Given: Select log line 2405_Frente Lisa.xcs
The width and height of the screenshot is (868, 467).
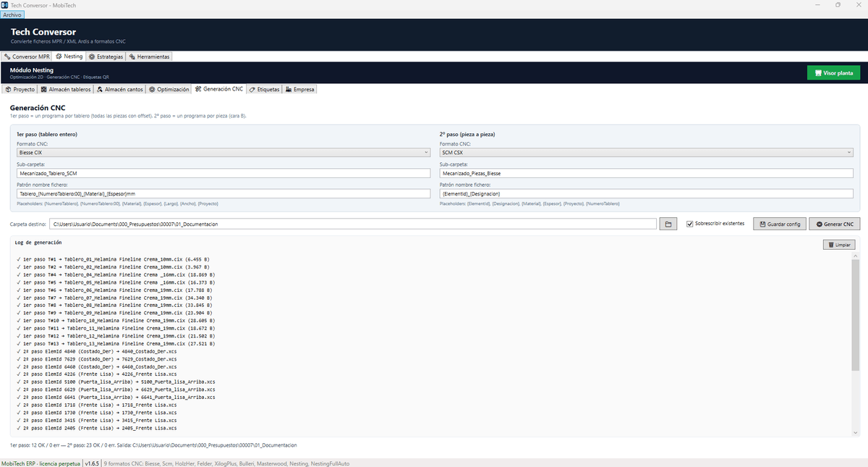Looking at the screenshot, I should coord(95,429).
